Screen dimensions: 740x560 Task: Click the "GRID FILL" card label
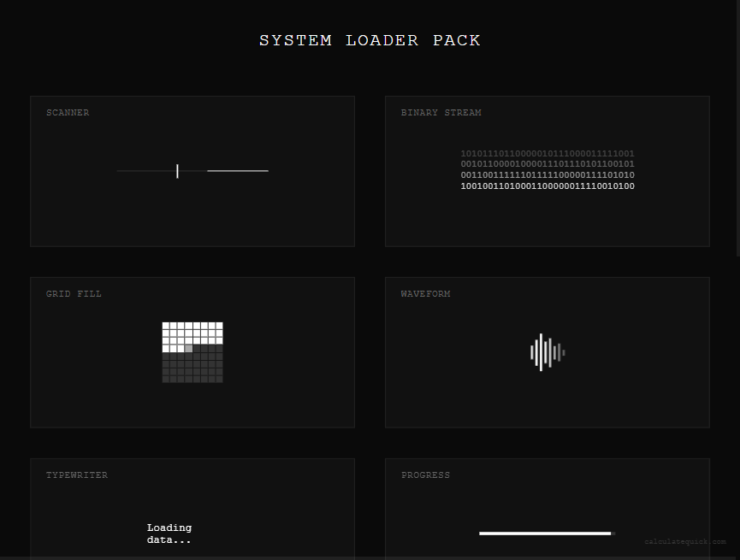(74, 294)
